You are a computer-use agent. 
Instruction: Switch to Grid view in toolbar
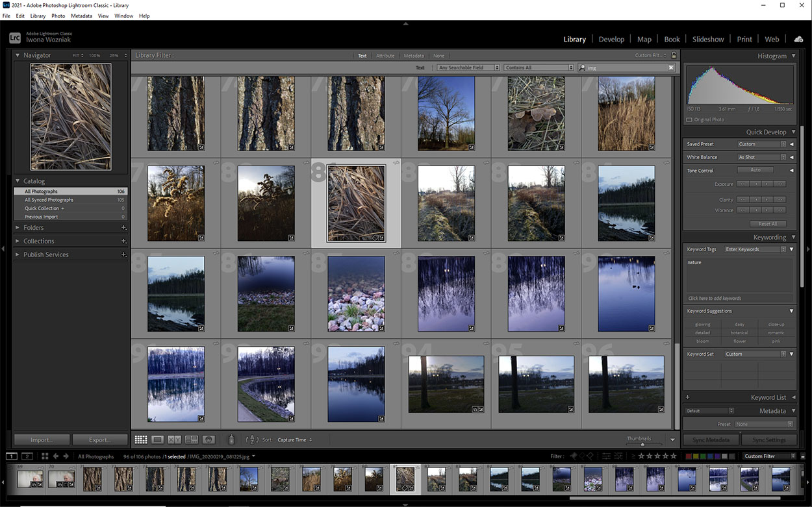pyautogui.click(x=141, y=439)
